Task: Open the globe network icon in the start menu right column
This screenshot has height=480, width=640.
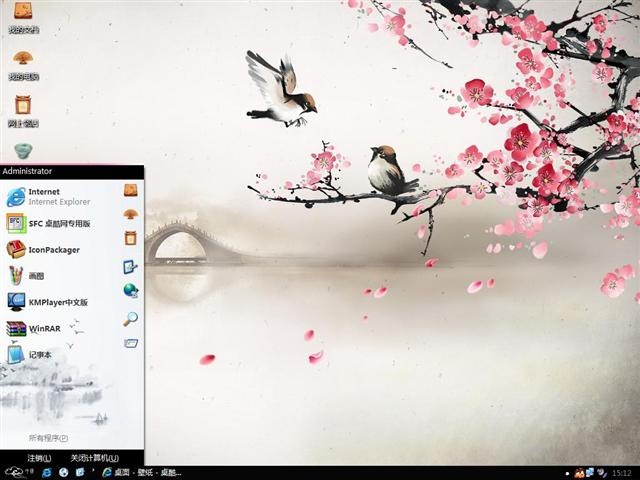Action: coord(131,290)
